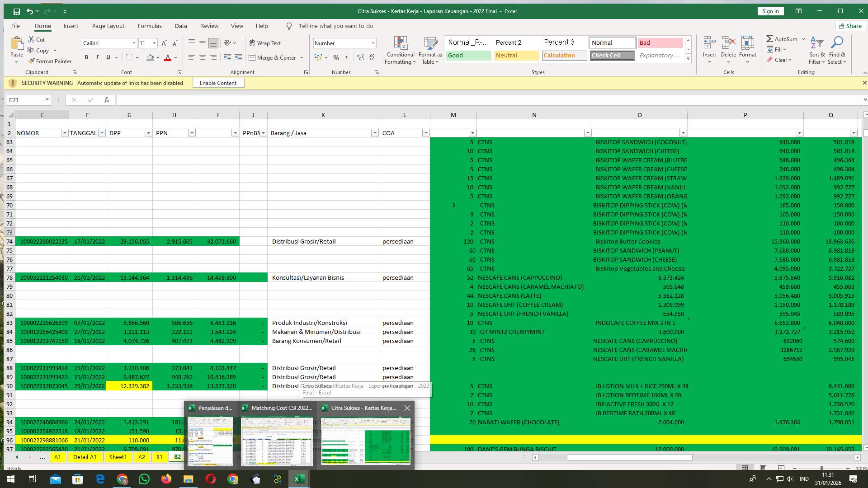Open the filter dropdown on NOMOR column
This screenshot has height=488, width=868.
[x=64, y=132]
